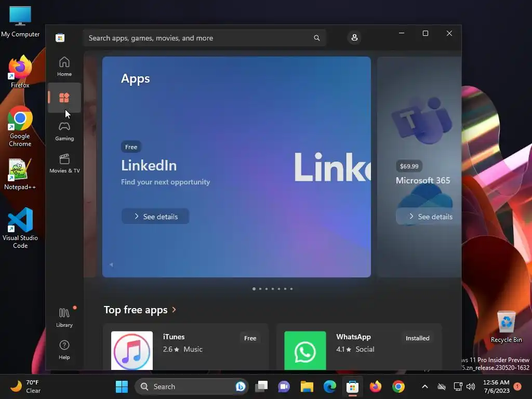
Task: Open Firefox from the taskbar
Action: [375, 387]
